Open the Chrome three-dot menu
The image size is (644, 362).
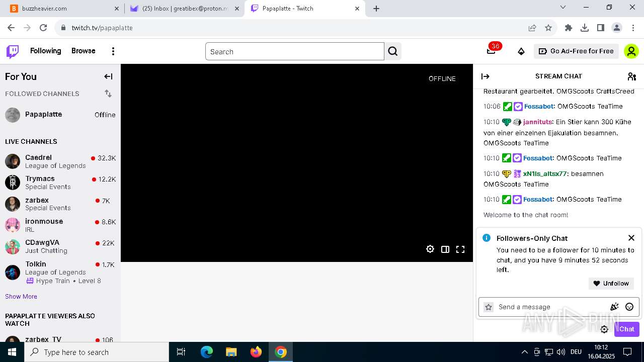633,28
